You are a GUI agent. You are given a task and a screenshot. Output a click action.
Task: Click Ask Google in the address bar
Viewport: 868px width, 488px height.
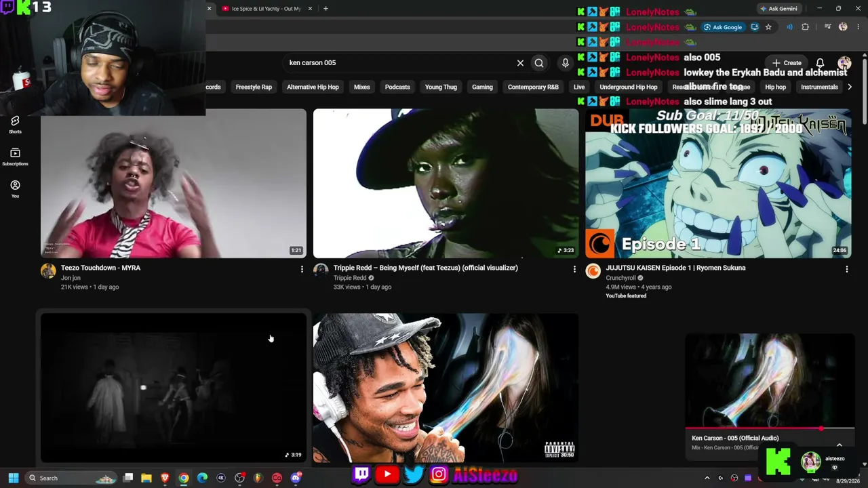pos(723,27)
